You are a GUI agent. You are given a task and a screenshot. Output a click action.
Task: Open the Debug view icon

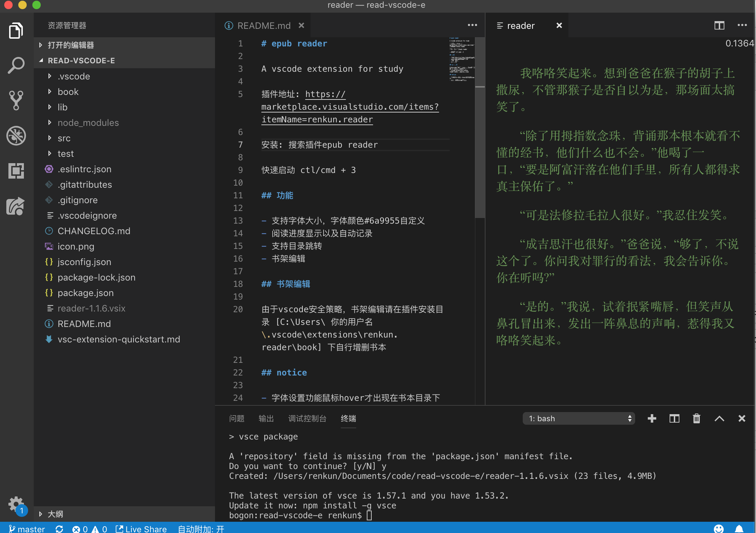[x=16, y=136]
